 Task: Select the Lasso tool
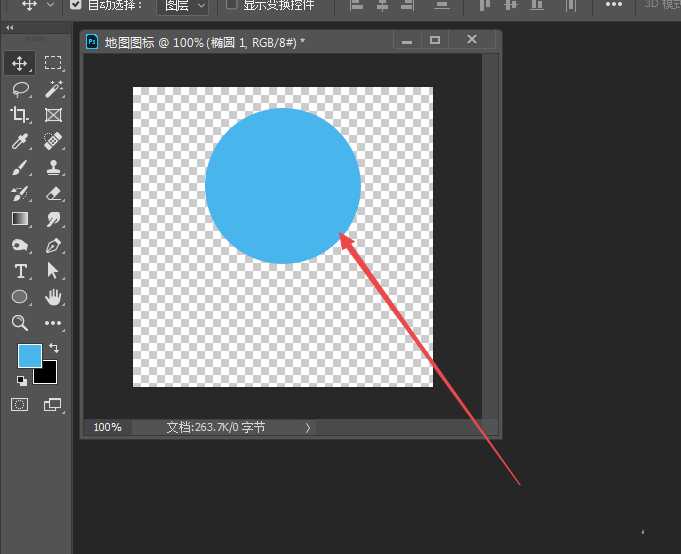[20, 89]
